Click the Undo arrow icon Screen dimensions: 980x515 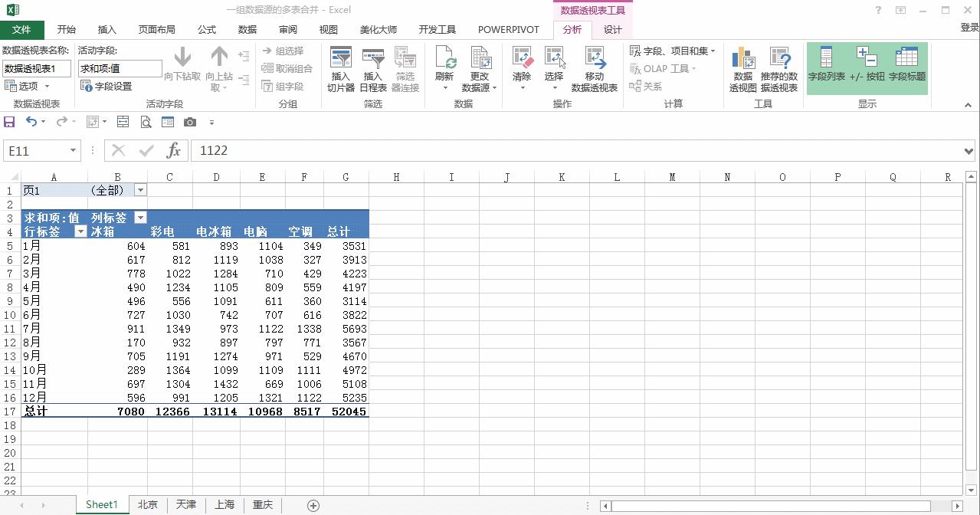pyautogui.click(x=31, y=122)
